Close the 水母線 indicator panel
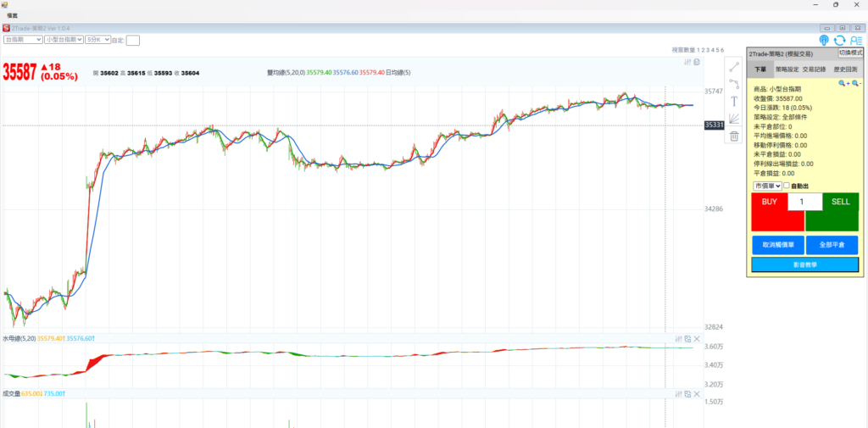The image size is (868, 428). point(697,339)
